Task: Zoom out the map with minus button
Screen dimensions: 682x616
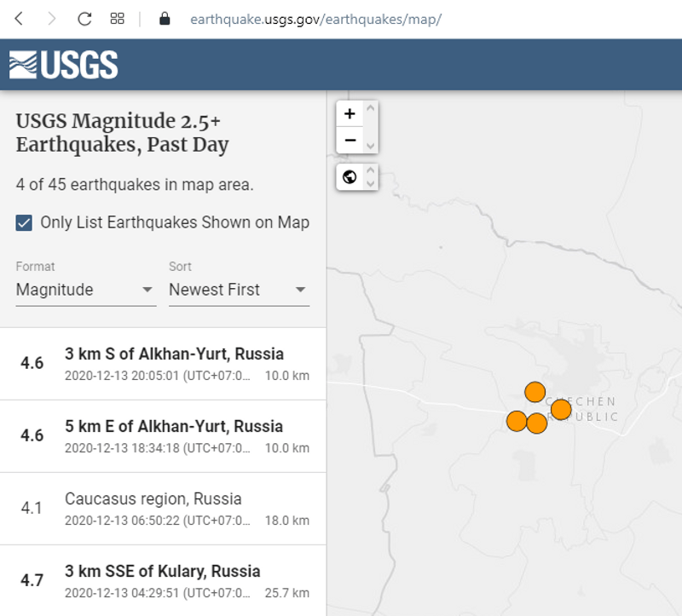Action: coord(350,140)
